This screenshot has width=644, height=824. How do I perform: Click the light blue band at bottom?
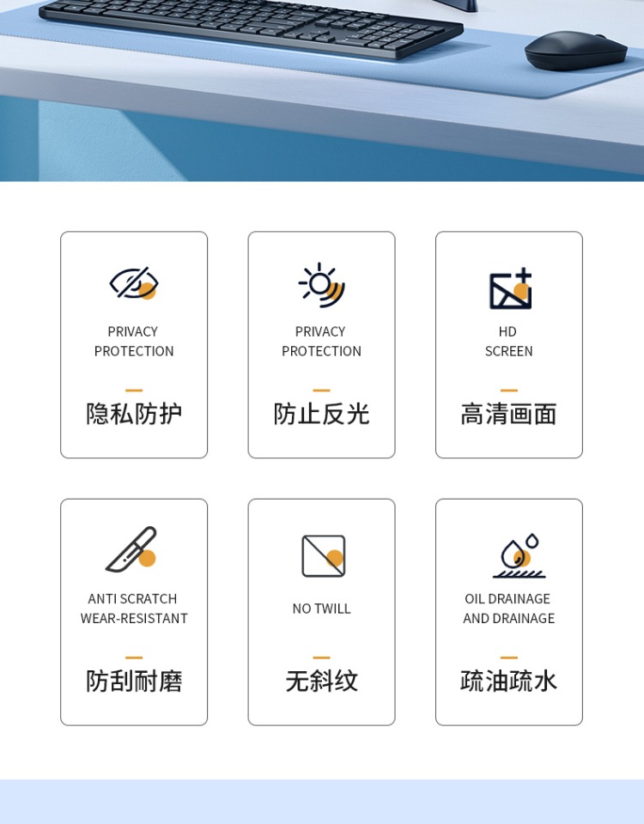[321, 802]
